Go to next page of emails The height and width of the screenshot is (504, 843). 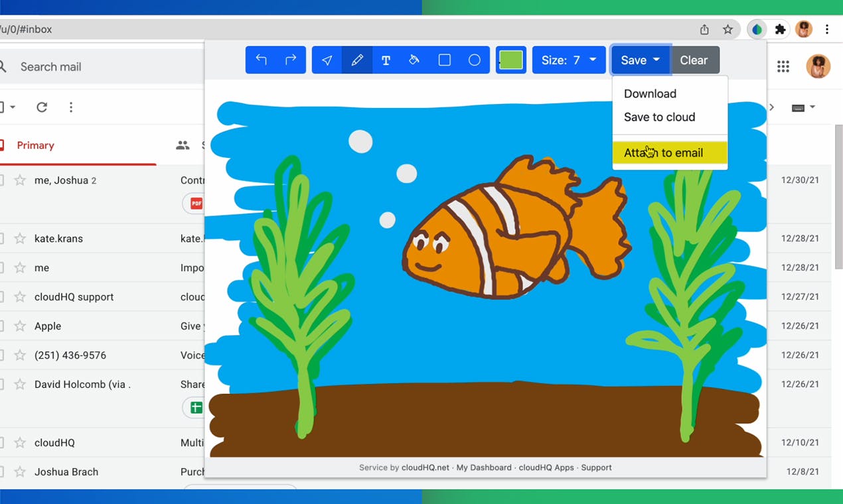(x=772, y=107)
